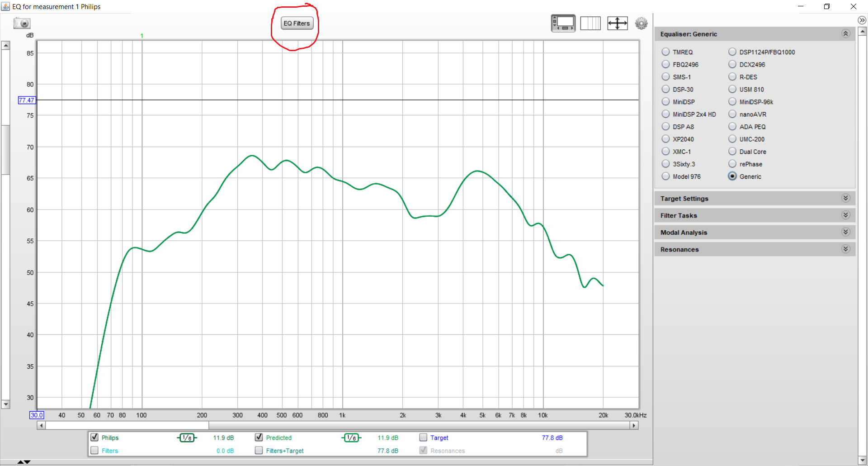Expand the Target Settings section

[845, 198]
